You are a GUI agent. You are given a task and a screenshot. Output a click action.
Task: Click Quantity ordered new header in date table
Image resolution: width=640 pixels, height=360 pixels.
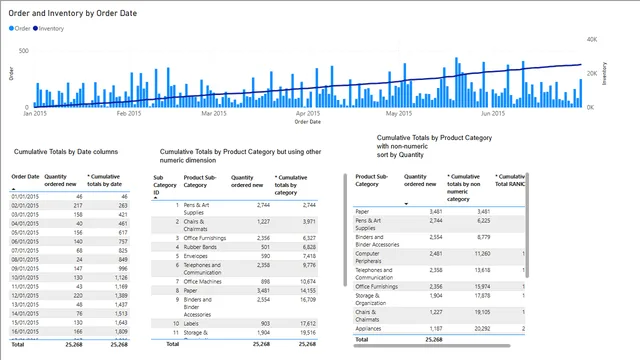[x=60, y=180]
